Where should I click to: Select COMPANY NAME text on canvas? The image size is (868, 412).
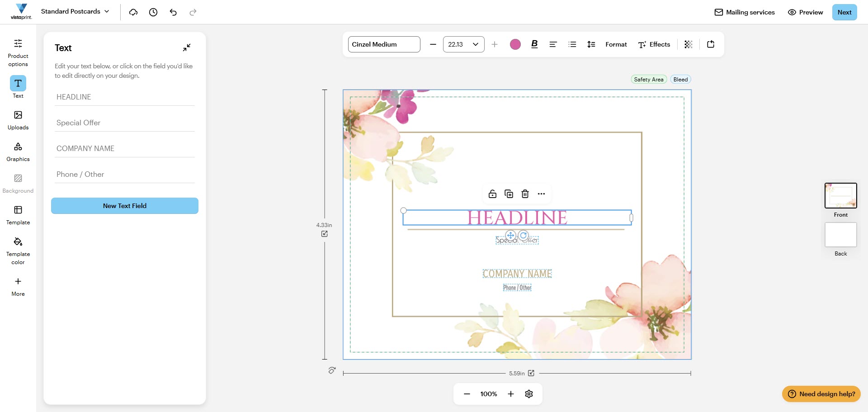(x=517, y=274)
